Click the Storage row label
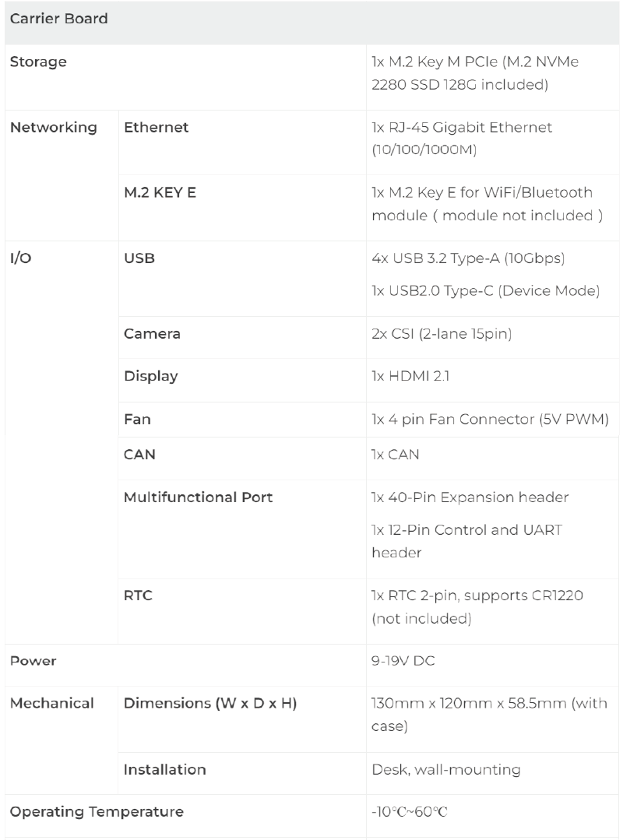Image resolution: width=623 pixels, height=840 pixels. [38, 62]
